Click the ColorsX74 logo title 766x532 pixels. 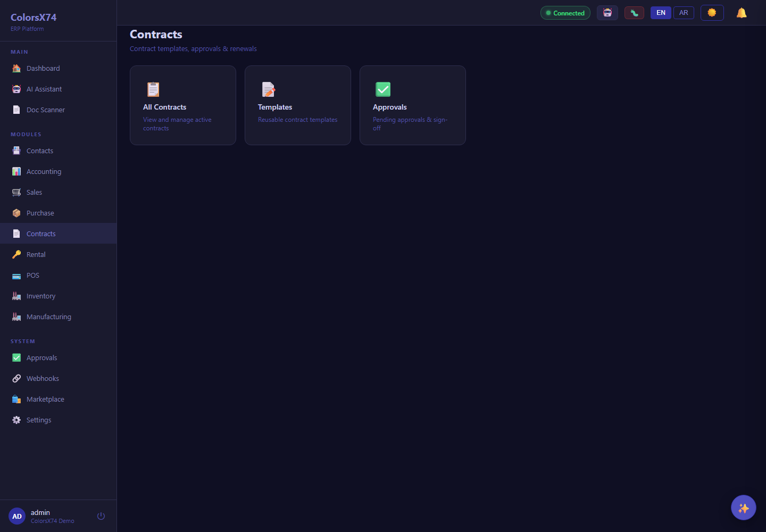tap(34, 17)
